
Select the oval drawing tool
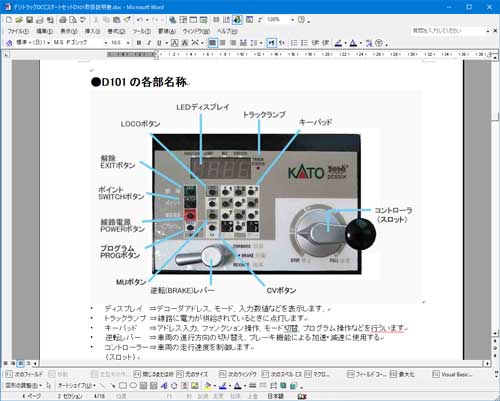point(133,386)
